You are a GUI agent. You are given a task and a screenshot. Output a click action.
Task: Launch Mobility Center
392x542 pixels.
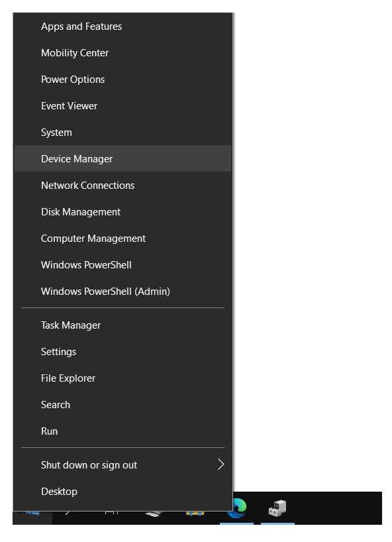pos(122,53)
